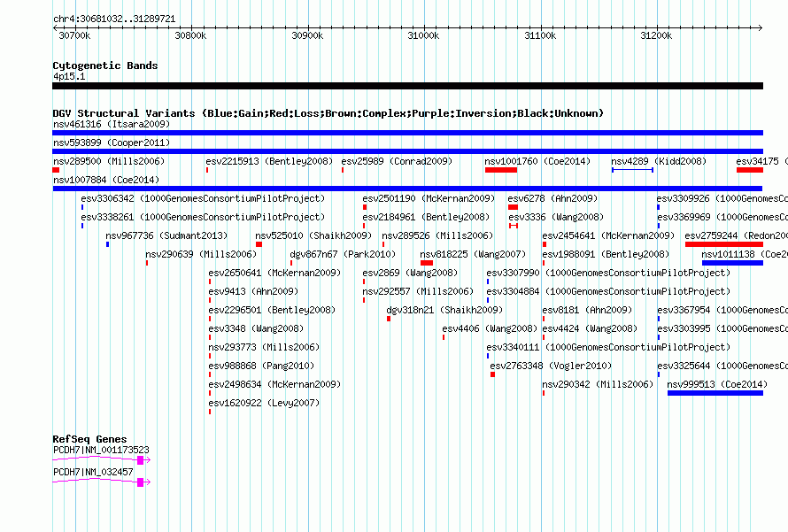Click the PCDH7|NM_032457 gene label

[93, 472]
